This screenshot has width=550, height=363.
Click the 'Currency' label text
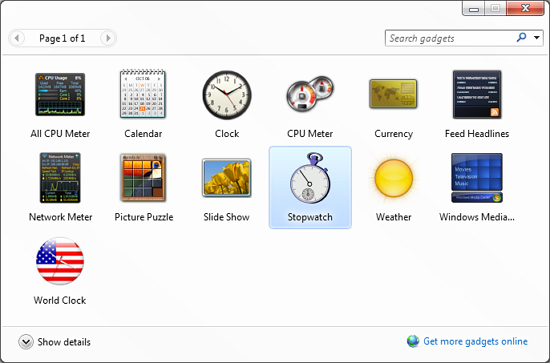tap(394, 134)
